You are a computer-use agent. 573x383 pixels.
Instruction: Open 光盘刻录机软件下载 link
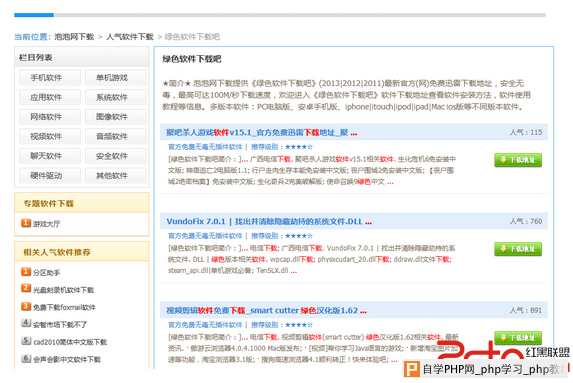(64, 290)
